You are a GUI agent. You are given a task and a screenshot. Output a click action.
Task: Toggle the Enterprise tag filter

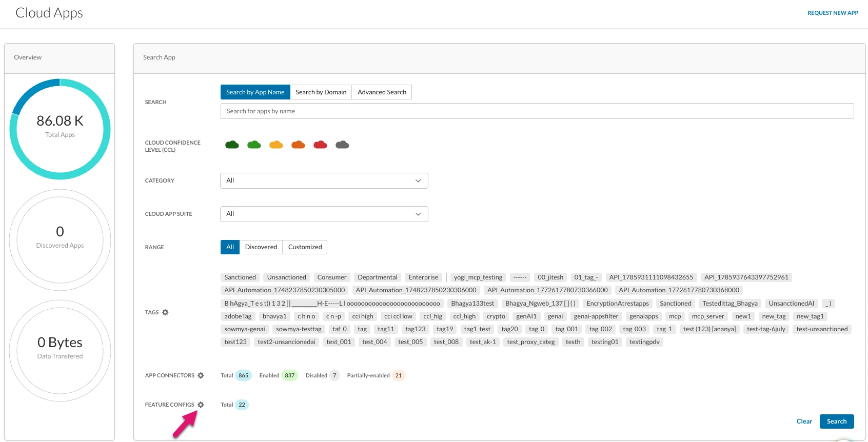pos(423,277)
